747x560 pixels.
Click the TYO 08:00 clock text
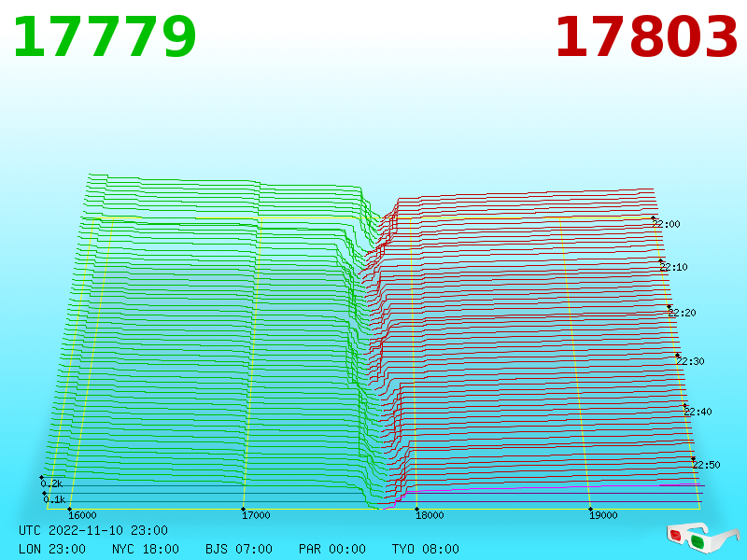pos(426,549)
